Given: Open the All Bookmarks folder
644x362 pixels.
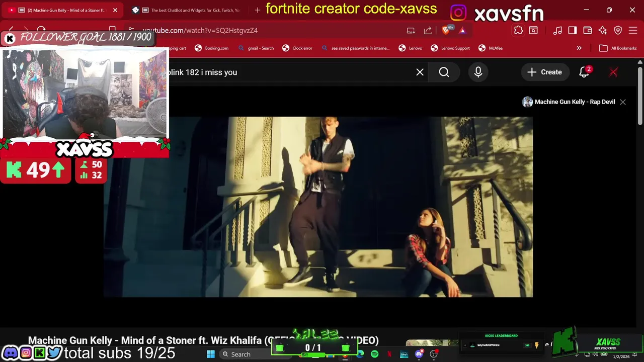Looking at the screenshot, I should 618,48.
